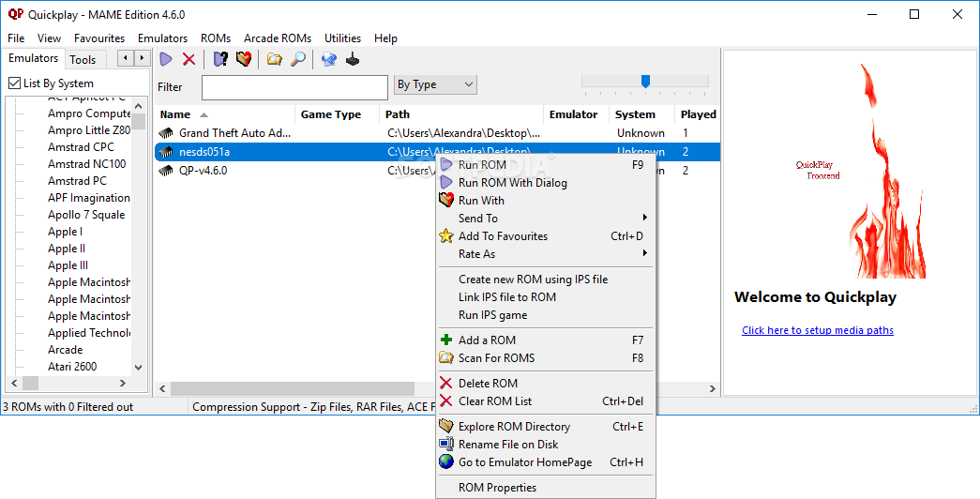Click the Explore ROM Directory folder icon
This screenshot has height=499, width=980.
point(446,427)
